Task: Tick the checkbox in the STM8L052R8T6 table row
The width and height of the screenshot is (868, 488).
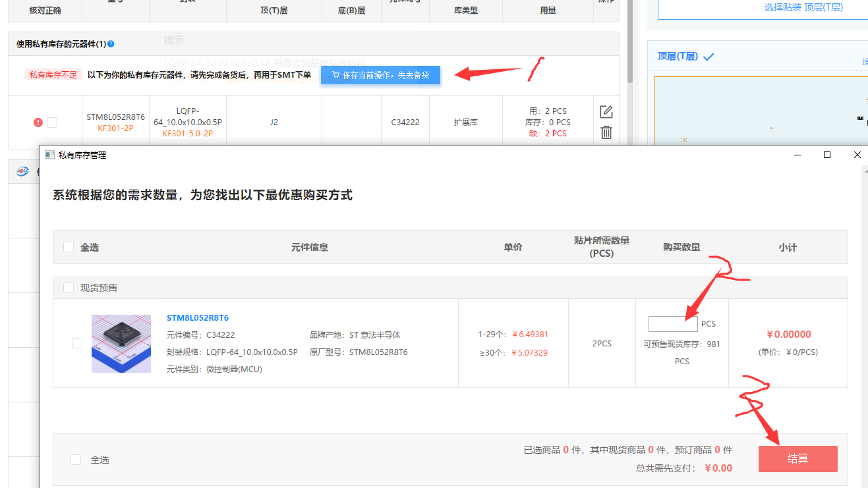Action: pyautogui.click(x=52, y=122)
